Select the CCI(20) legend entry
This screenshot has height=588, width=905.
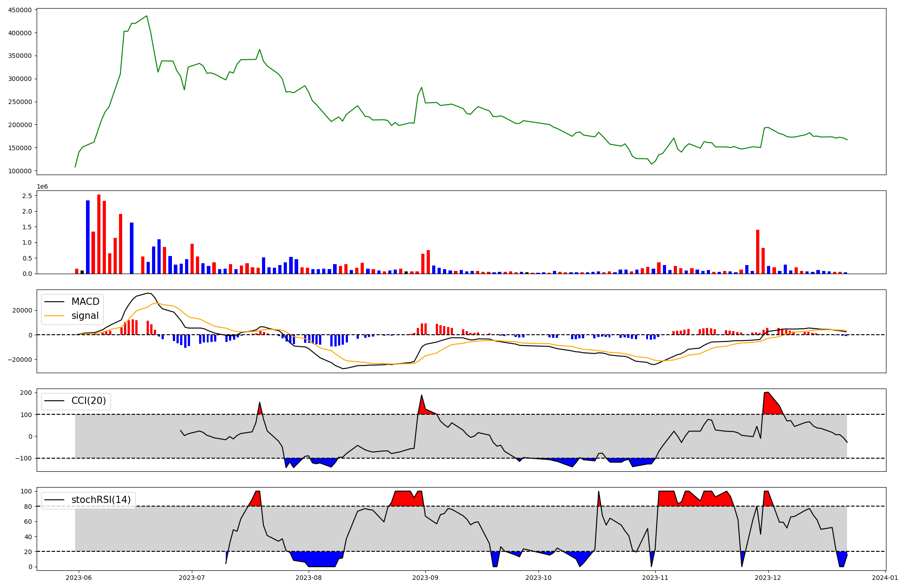point(88,401)
